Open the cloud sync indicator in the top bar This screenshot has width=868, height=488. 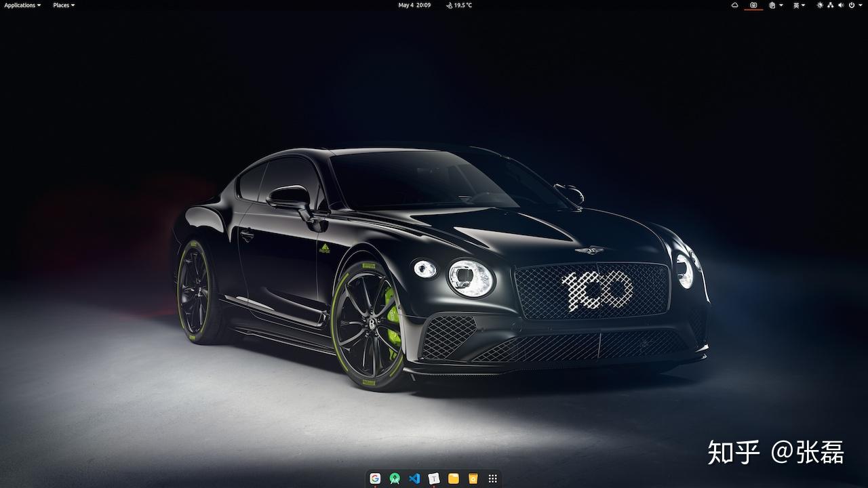click(734, 5)
